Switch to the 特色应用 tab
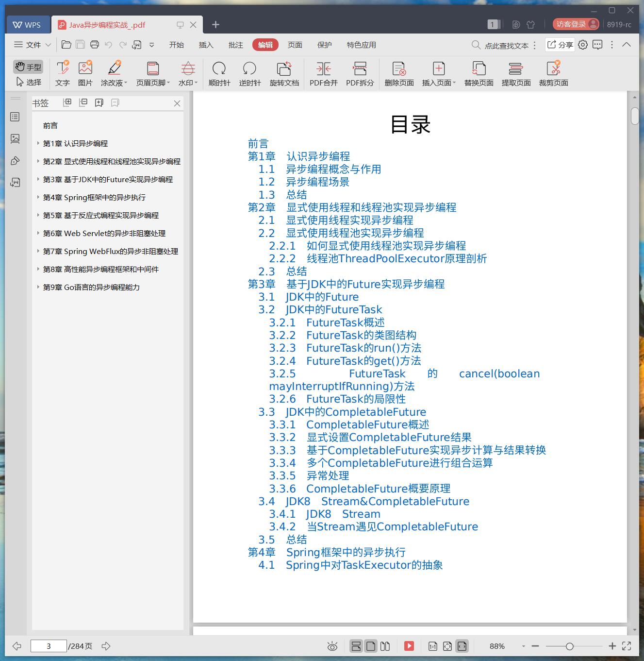Image resolution: width=644 pixels, height=661 pixels. [x=361, y=45]
